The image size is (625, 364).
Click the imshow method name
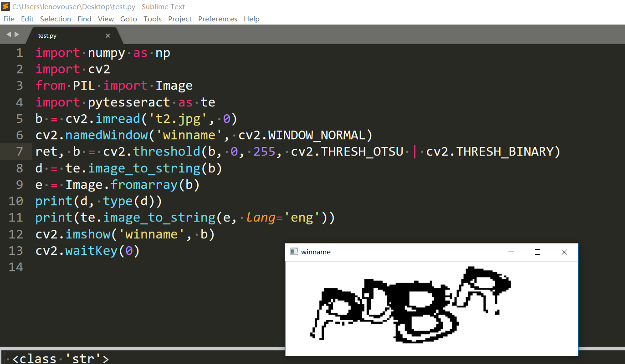[88, 234]
